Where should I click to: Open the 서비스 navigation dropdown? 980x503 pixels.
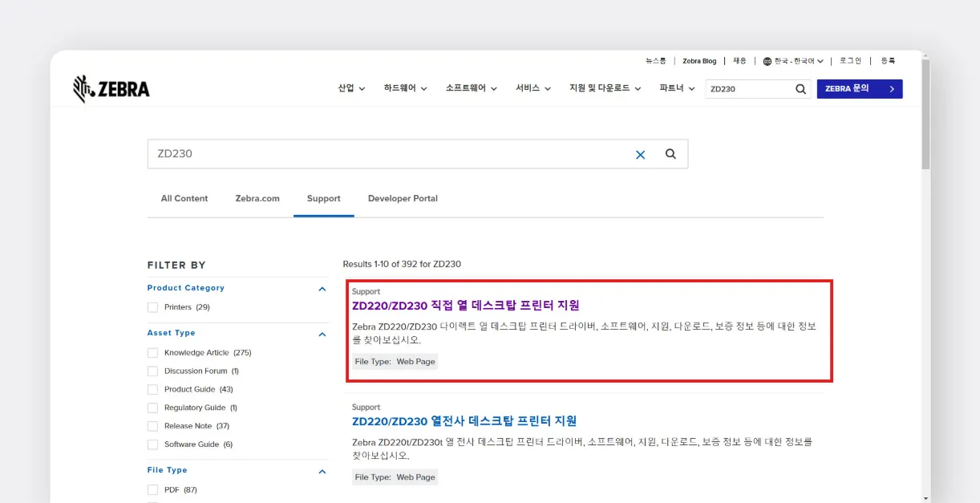pos(533,88)
